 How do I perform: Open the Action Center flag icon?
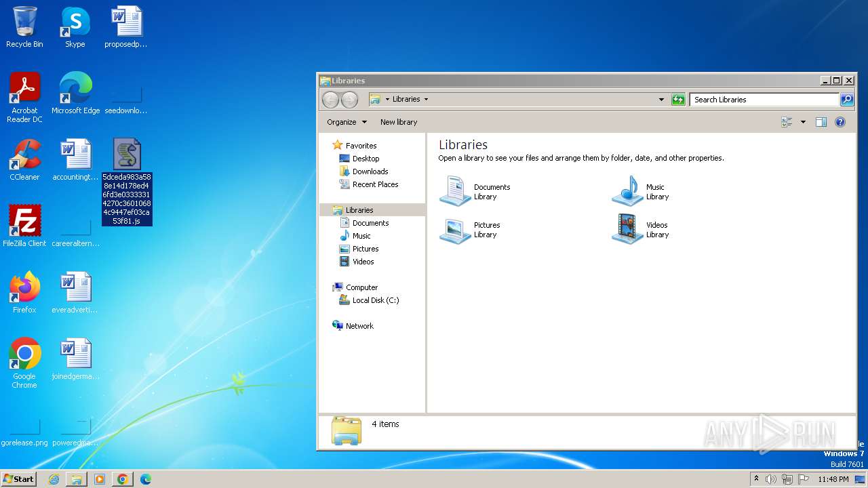804,479
